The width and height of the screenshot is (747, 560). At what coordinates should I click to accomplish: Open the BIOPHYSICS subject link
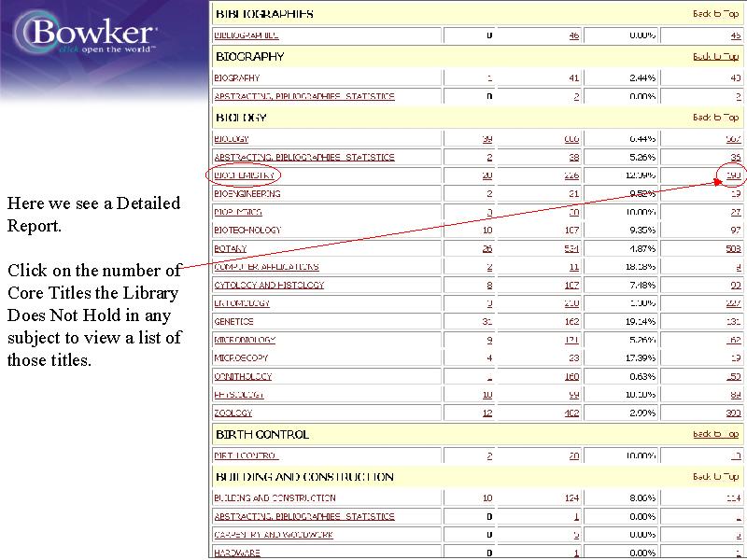click(x=238, y=212)
